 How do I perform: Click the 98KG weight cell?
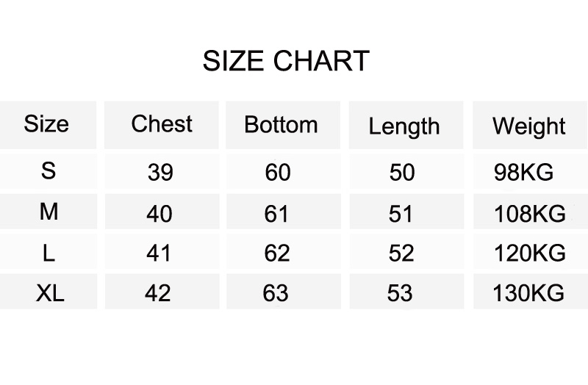pos(523,173)
